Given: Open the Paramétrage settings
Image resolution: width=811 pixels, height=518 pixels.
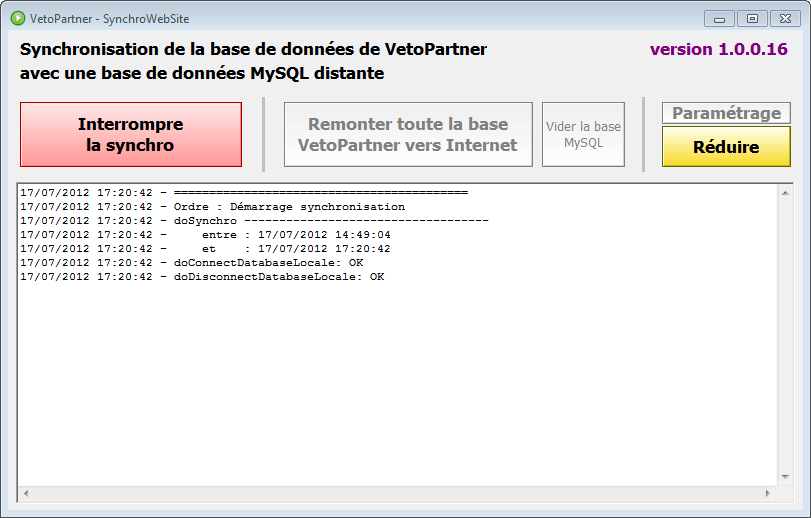Looking at the screenshot, I should [726, 113].
